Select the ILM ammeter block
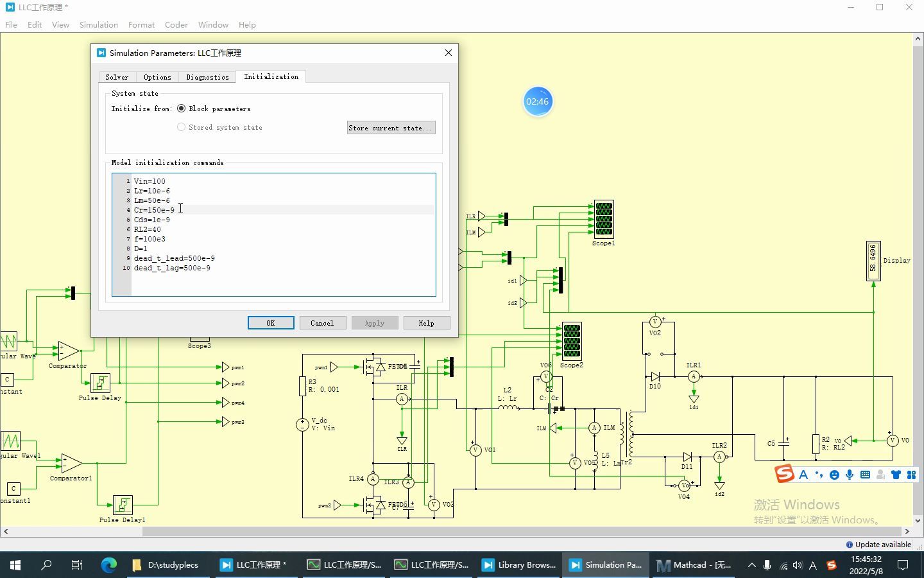Screen dimensions: 924x578 pos(594,428)
